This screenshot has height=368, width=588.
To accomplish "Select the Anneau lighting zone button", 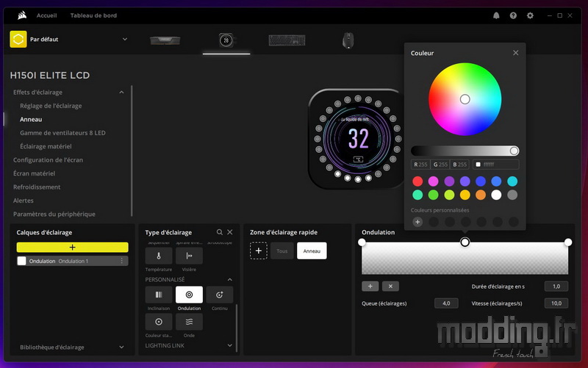I will tap(312, 250).
